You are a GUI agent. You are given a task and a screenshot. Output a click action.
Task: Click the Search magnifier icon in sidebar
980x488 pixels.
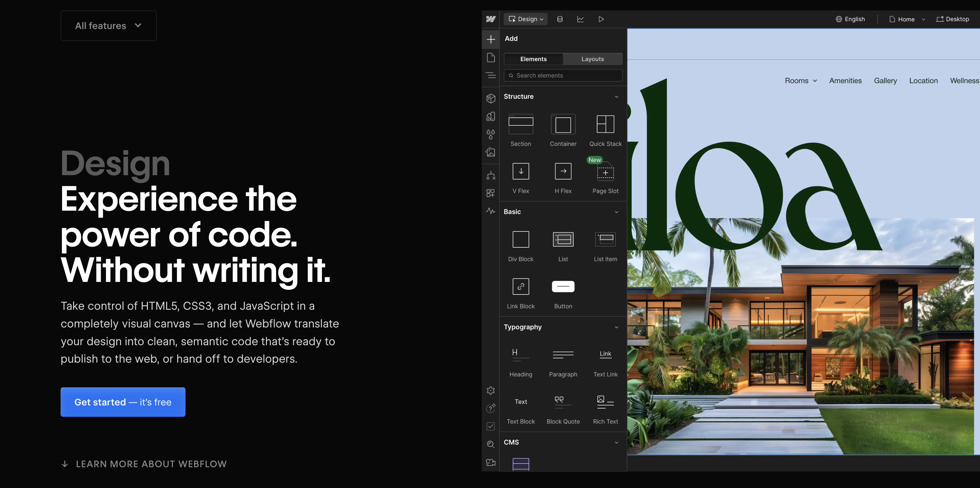491,444
